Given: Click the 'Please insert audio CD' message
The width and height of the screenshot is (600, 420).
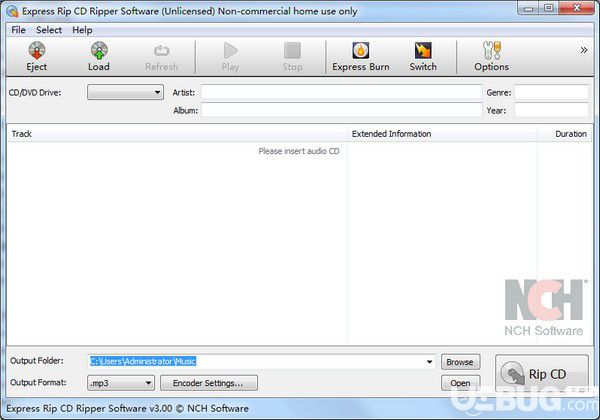Looking at the screenshot, I should 299,151.
